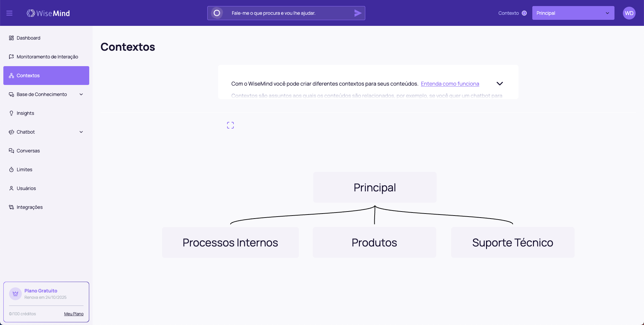The height and width of the screenshot is (325, 644).
Task: Expand Base de Conhecimento submenu
Action: (x=81, y=94)
